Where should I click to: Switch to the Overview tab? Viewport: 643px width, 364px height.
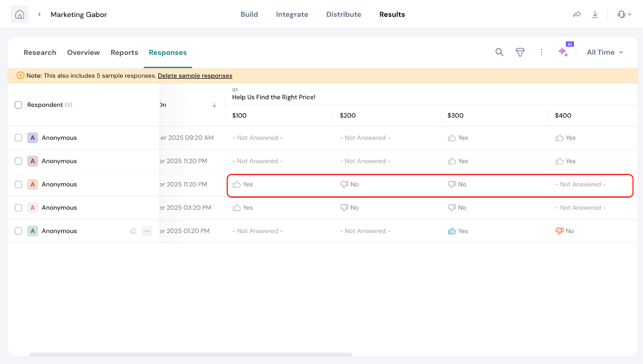coord(83,53)
